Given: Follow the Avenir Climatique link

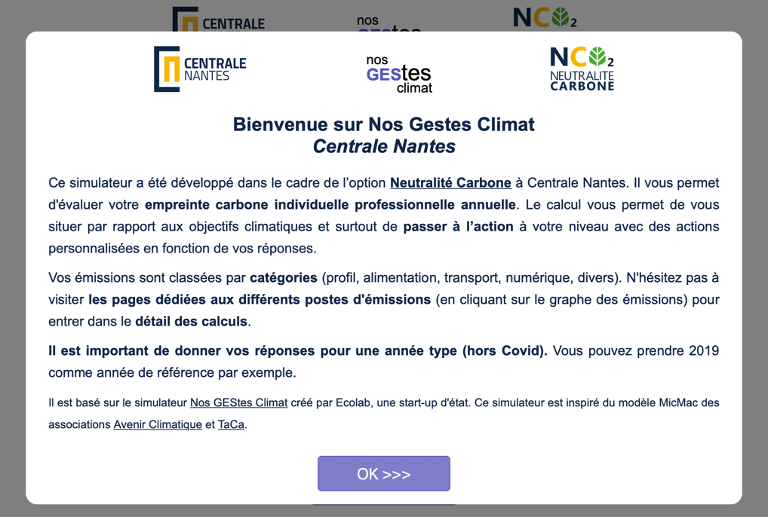Looking at the screenshot, I should (158, 424).
